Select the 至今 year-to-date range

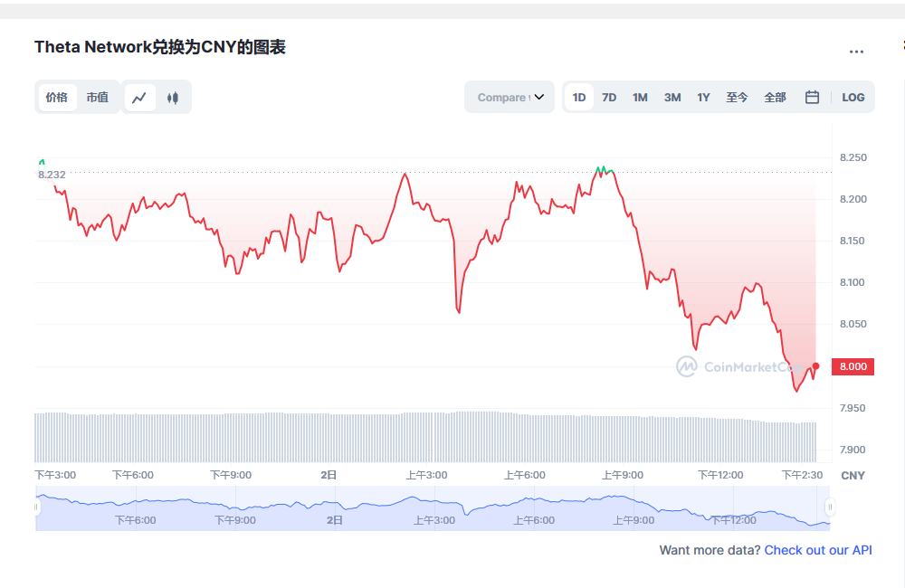point(737,97)
